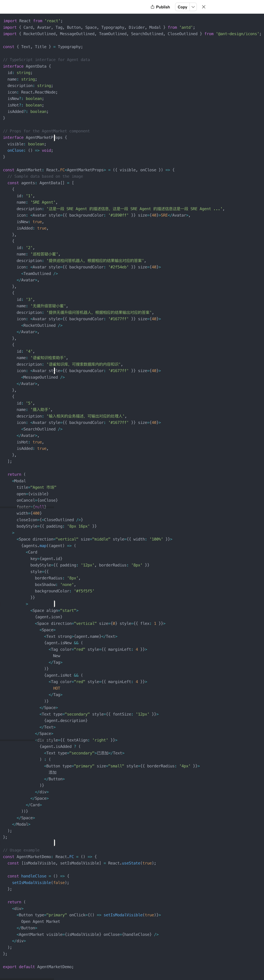The image size is (264, 980).
Task: Close the code panel with the X icon
Action: (x=204, y=7)
